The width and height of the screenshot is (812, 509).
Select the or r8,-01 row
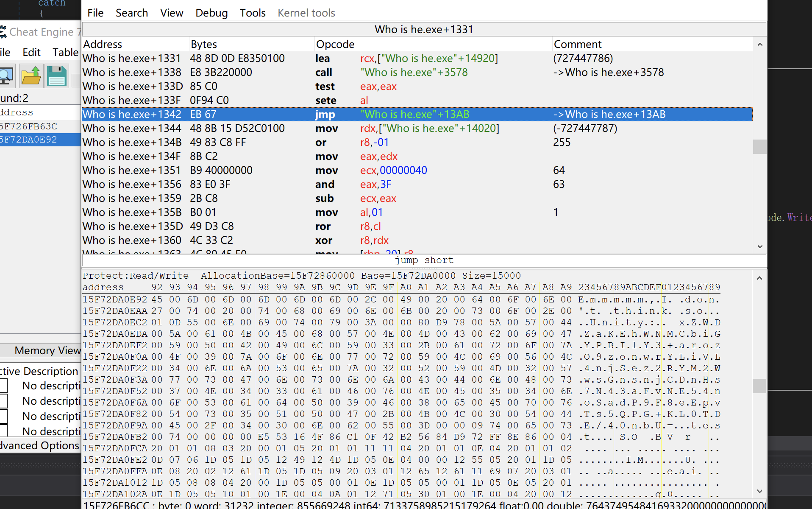(x=417, y=142)
